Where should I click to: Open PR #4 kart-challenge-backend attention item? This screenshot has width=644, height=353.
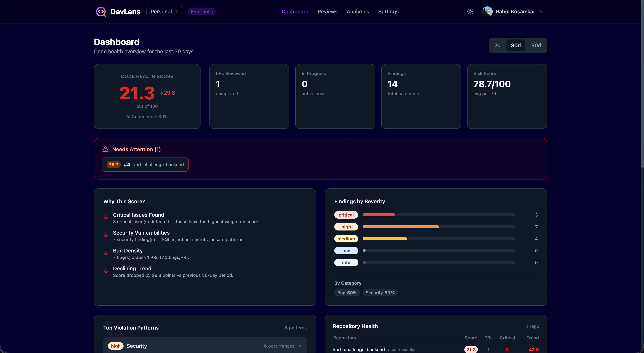pyautogui.click(x=145, y=165)
